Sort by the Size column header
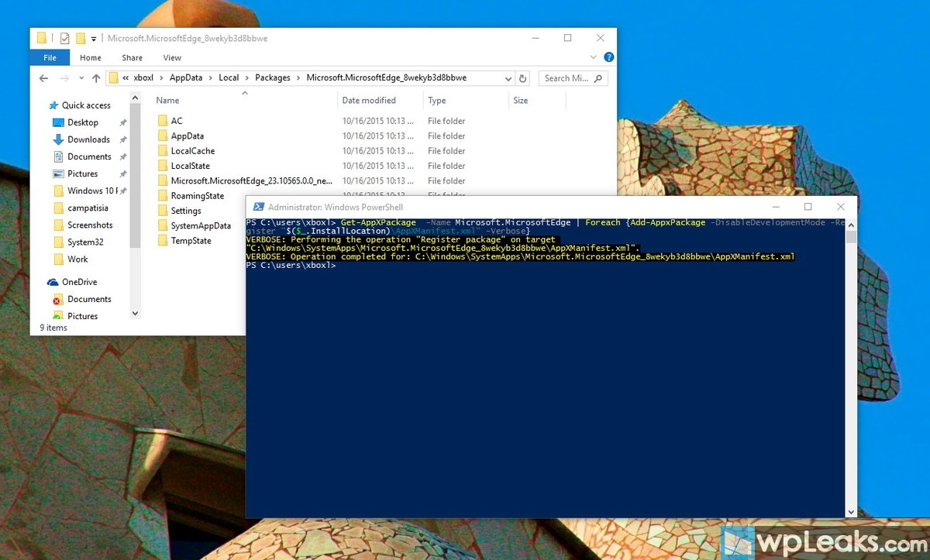930x560 pixels. click(x=520, y=100)
